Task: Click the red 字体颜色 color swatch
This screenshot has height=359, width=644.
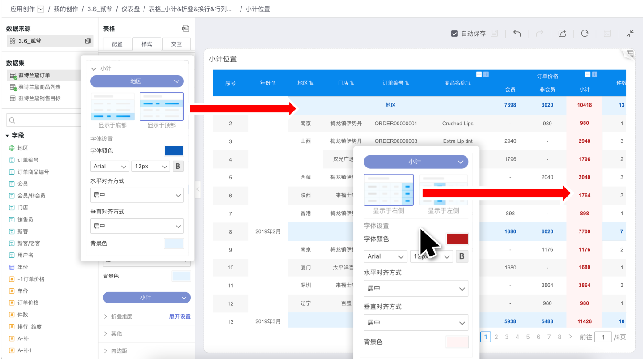Action: tap(457, 239)
